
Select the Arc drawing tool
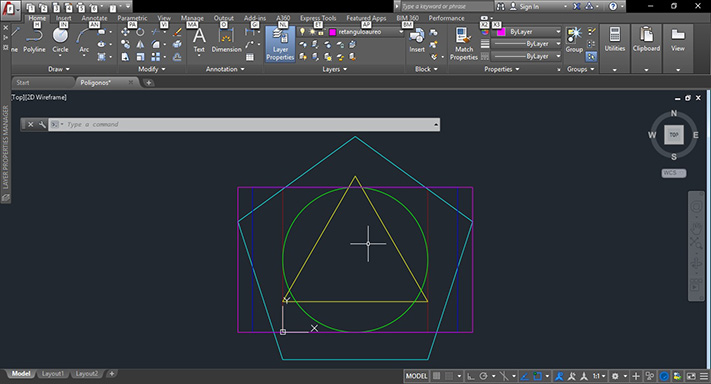[x=84, y=40]
